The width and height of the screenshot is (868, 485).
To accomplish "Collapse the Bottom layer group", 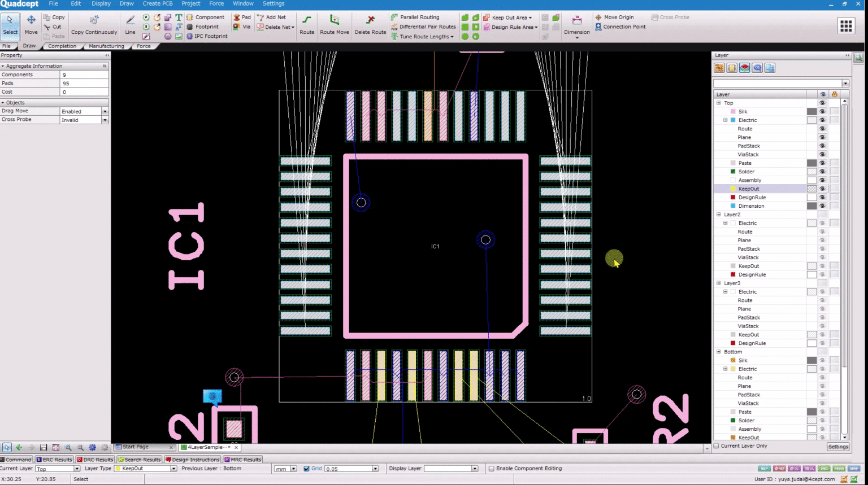I will [718, 351].
